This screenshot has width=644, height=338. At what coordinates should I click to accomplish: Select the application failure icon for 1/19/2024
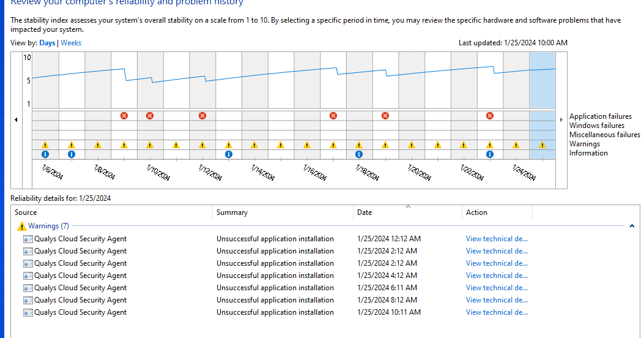(x=385, y=116)
